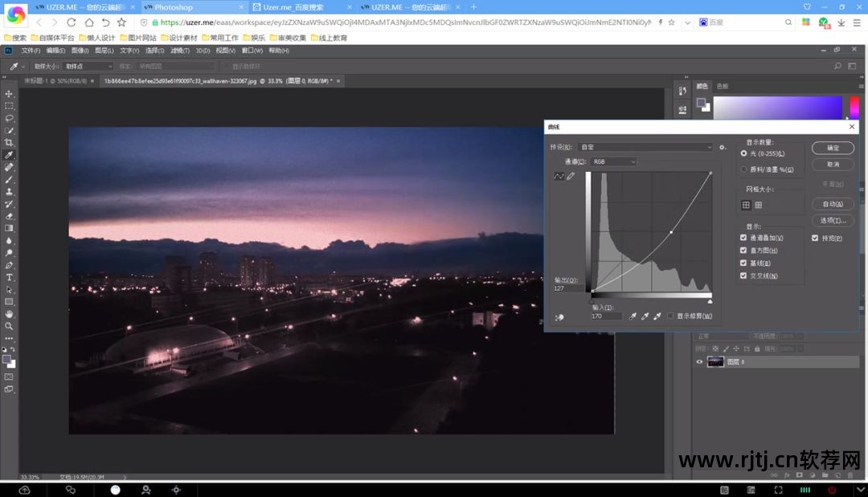Select the Type (T) tool
This screenshot has width=868, height=497.
click(x=10, y=277)
